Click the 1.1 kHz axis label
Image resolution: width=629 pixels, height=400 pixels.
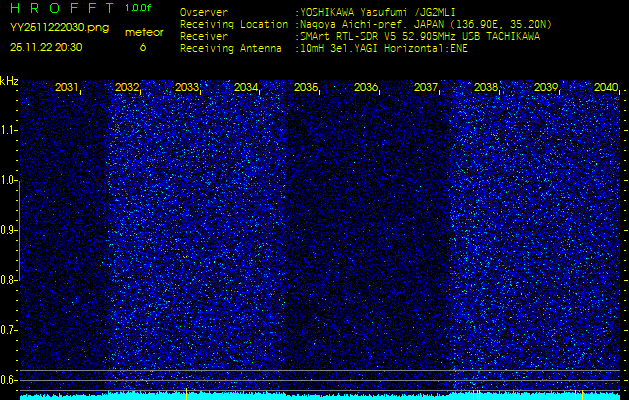9,130
